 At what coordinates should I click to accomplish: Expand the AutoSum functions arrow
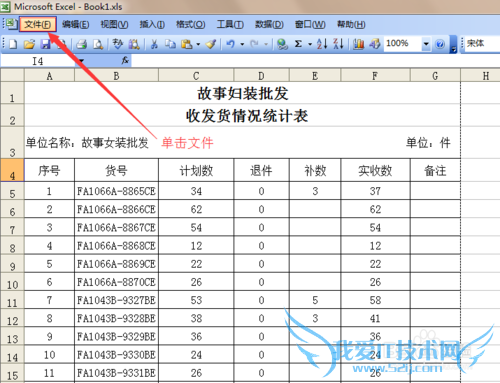(x=310, y=44)
